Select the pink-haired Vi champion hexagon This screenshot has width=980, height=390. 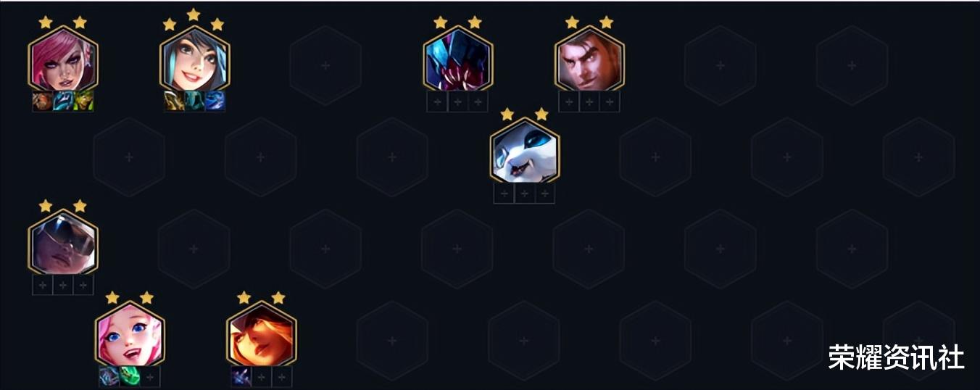[x=63, y=59]
